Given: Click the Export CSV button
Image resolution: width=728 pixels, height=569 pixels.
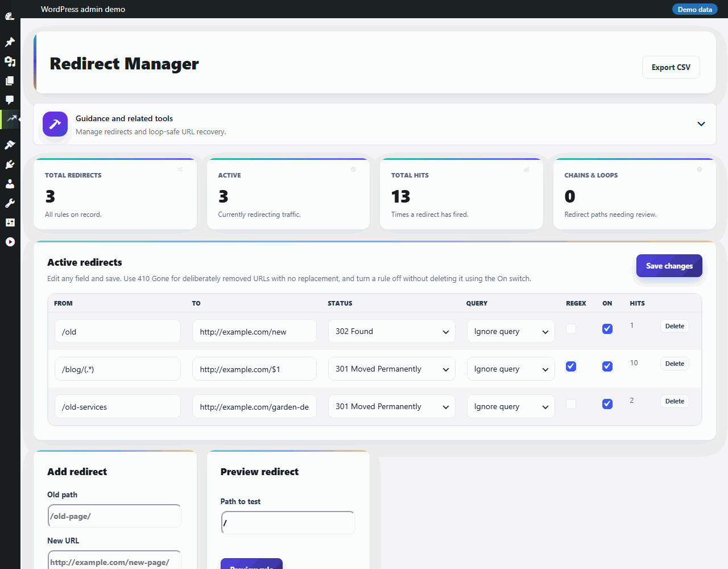Looking at the screenshot, I should (671, 67).
